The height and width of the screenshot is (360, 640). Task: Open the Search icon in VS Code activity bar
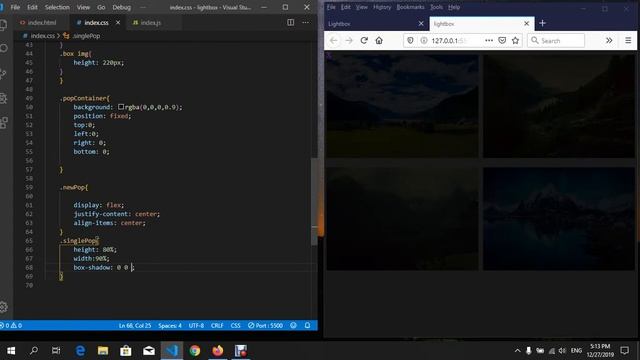(3, 49)
